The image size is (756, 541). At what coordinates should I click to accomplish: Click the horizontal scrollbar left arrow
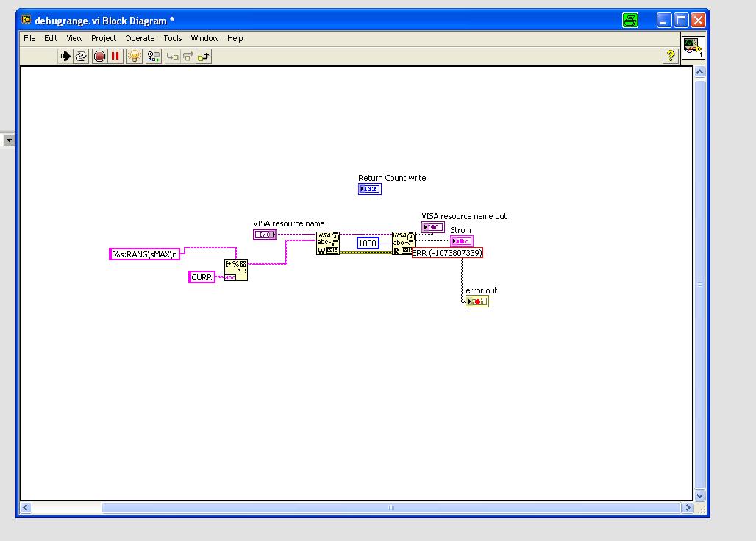coord(26,507)
